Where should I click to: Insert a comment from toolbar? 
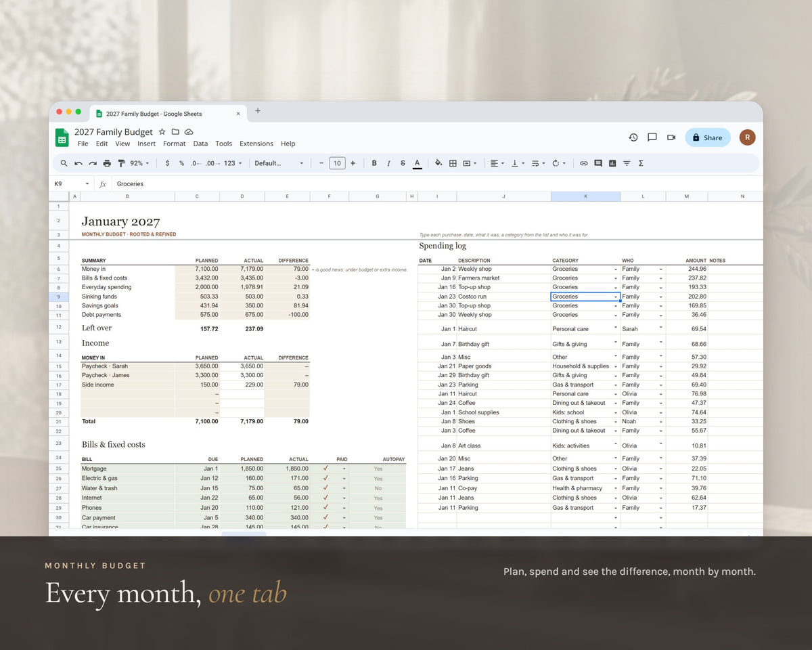[598, 163]
